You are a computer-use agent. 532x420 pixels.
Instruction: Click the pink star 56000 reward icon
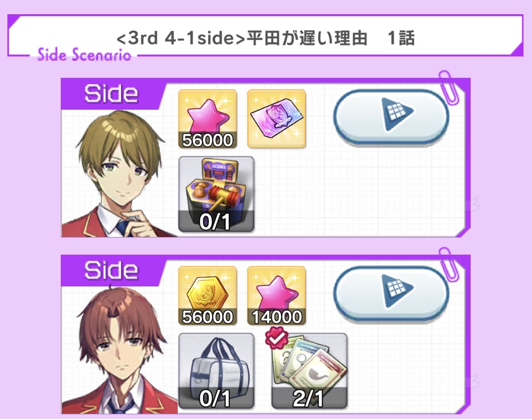[x=208, y=119]
